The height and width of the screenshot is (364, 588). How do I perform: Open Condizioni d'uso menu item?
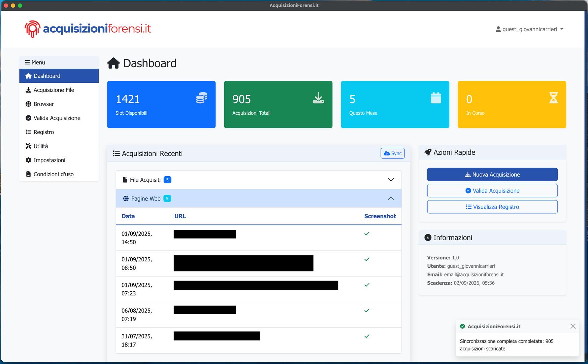click(x=59, y=174)
